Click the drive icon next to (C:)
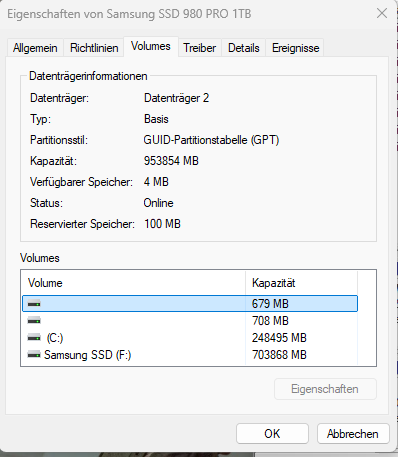 34,338
